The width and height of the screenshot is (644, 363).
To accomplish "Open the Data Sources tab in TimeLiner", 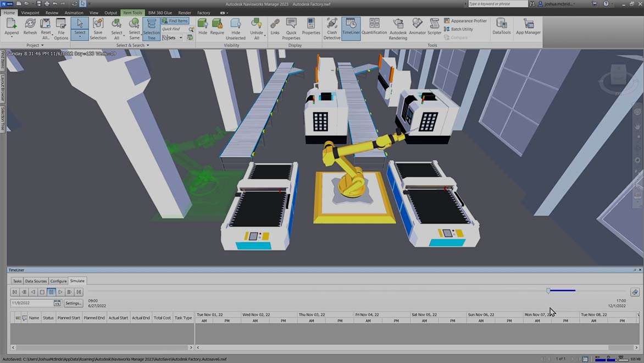I will pyautogui.click(x=36, y=281).
